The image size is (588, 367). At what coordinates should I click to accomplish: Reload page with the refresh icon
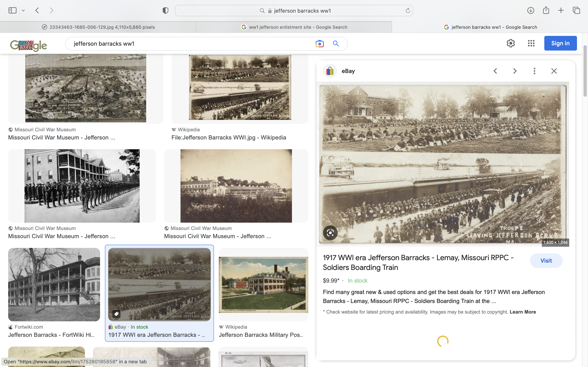[x=408, y=11]
